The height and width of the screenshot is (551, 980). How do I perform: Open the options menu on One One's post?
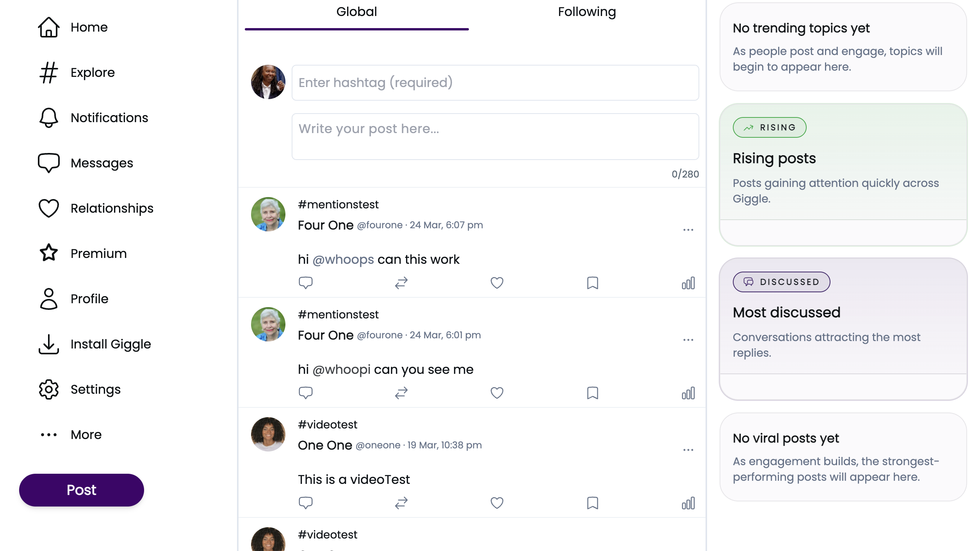click(x=688, y=450)
